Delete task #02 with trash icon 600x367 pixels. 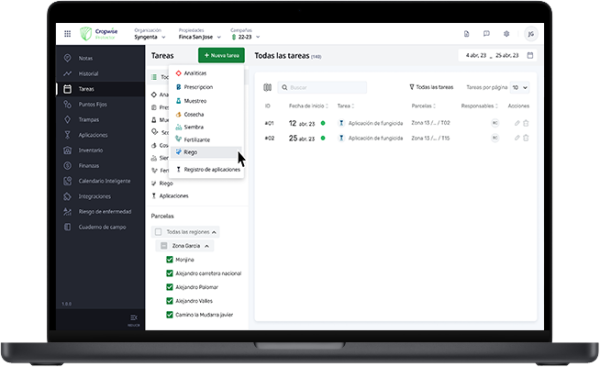click(526, 138)
